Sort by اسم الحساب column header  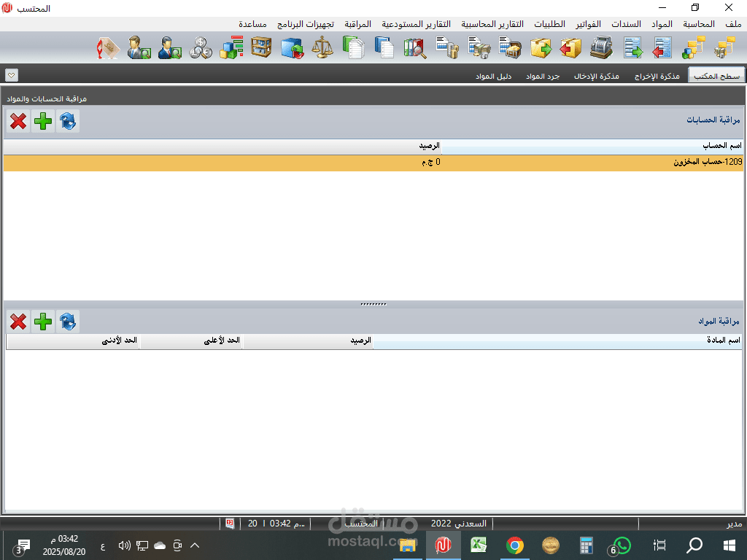pos(592,146)
